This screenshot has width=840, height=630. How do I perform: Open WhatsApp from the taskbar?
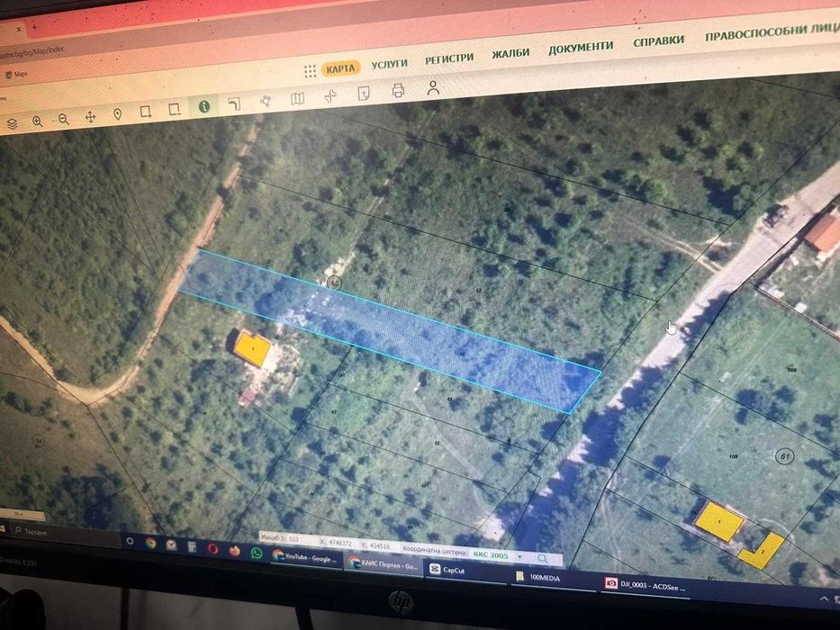[257, 553]
